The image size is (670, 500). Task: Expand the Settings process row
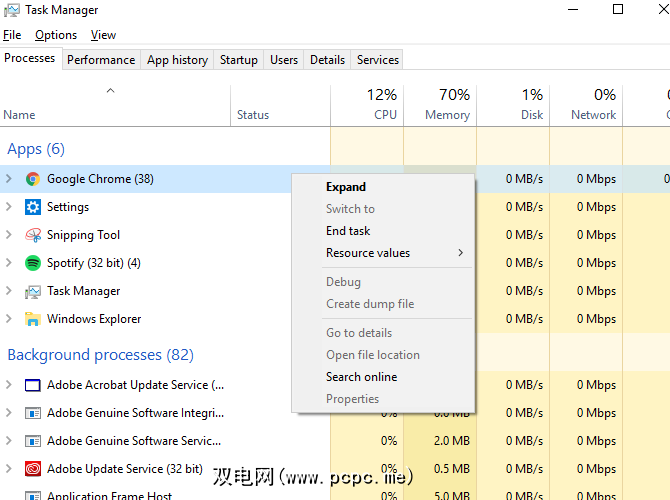[9, 207]
